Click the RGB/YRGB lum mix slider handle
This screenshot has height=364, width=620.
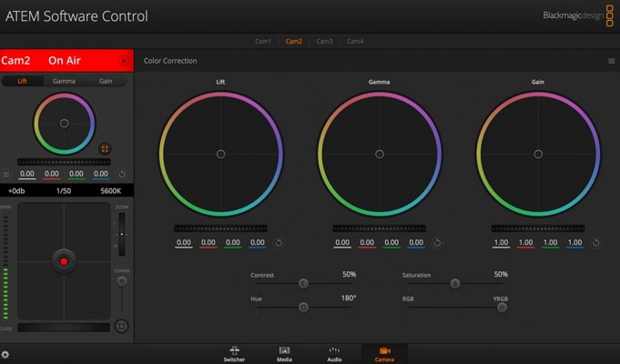tap(502, 307)
